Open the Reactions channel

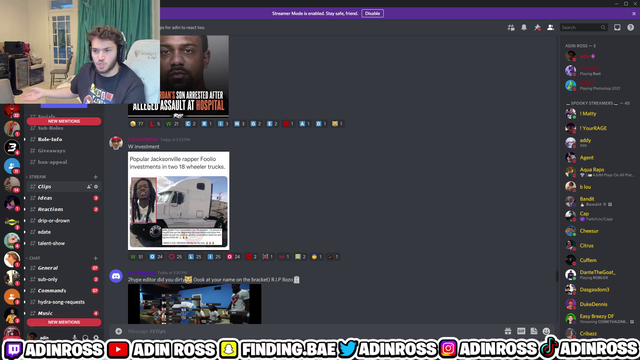[64, 209]
